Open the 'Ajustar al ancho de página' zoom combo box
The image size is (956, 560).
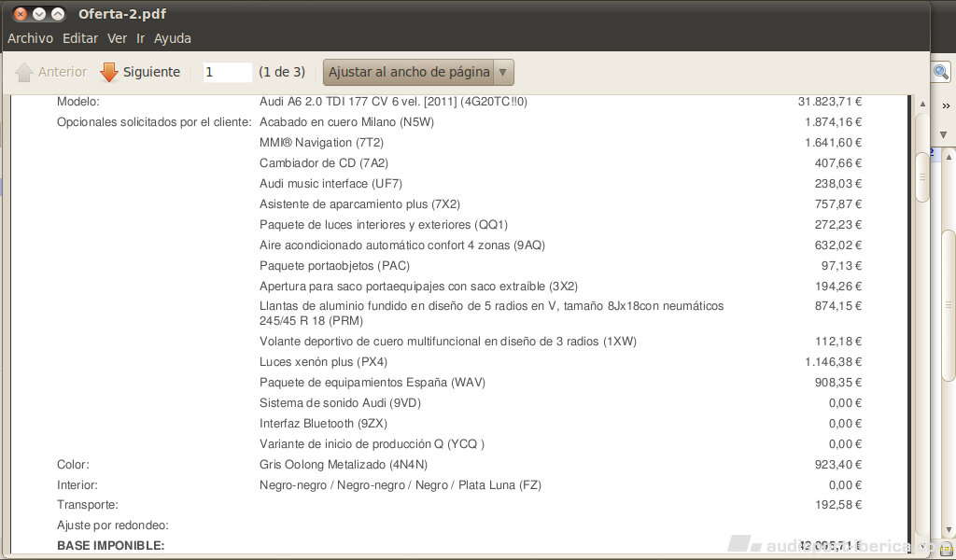point(418,72)
